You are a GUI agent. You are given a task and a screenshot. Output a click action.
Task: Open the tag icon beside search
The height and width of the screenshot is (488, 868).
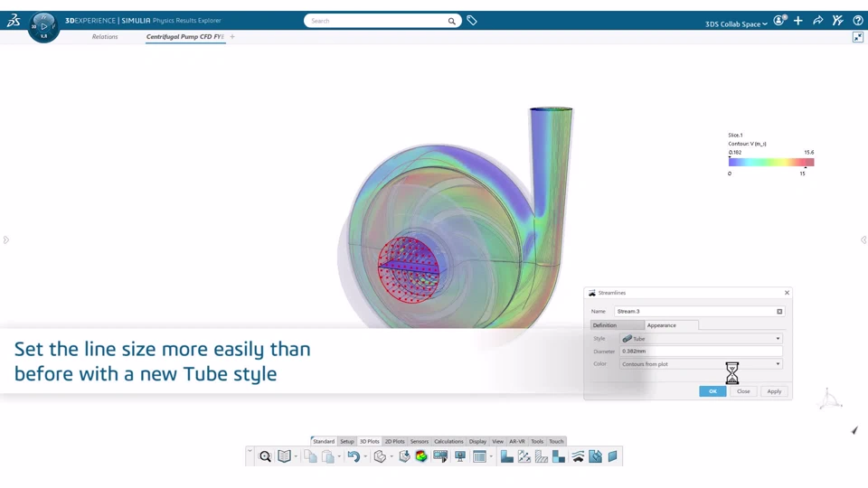pyautogui.click(x=472, y=21)
